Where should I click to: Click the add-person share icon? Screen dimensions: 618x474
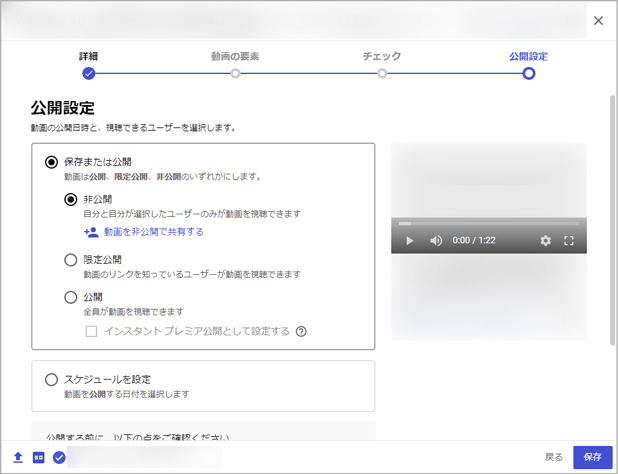click(91, 232)
